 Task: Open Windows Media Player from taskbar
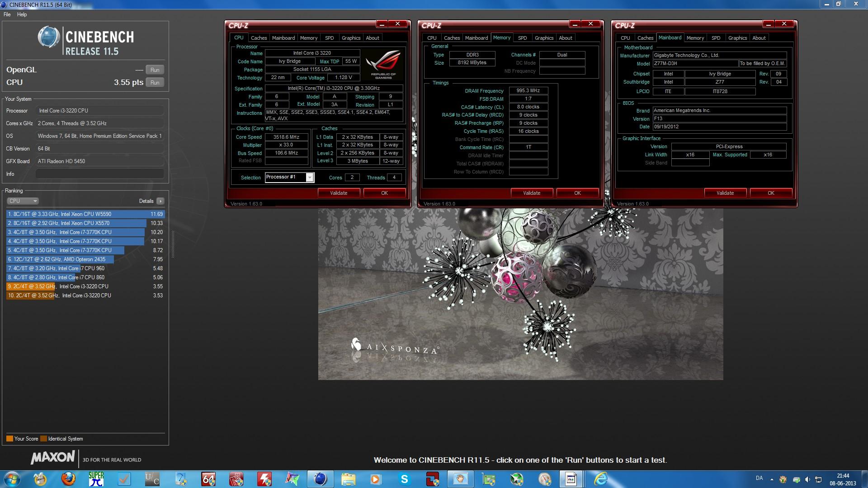[376, 479]
